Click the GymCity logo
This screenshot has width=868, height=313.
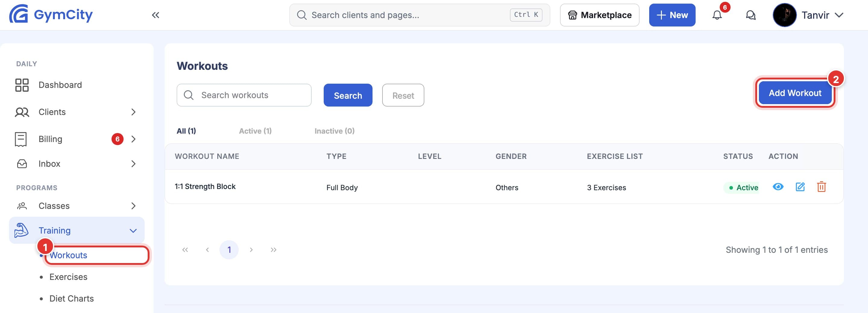point(51,14)
